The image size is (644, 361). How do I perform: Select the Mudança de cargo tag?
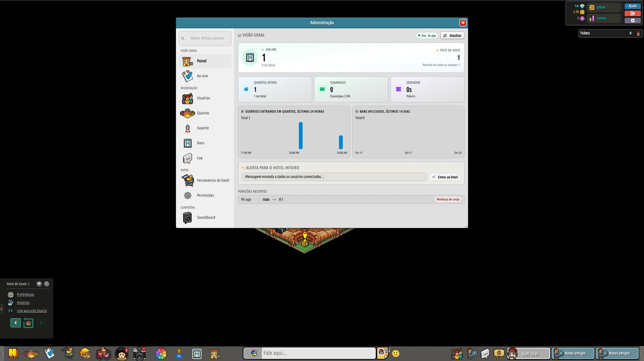[x=448, y=199]
